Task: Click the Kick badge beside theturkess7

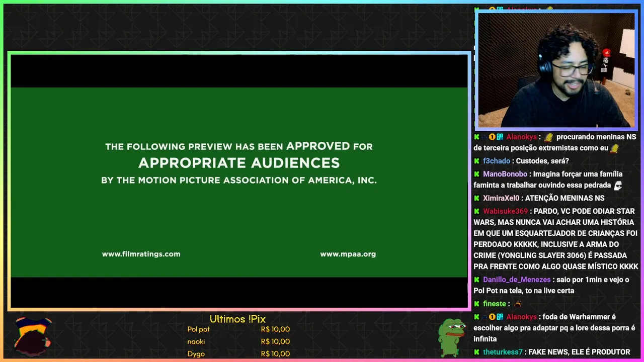Action: (476, 352)
